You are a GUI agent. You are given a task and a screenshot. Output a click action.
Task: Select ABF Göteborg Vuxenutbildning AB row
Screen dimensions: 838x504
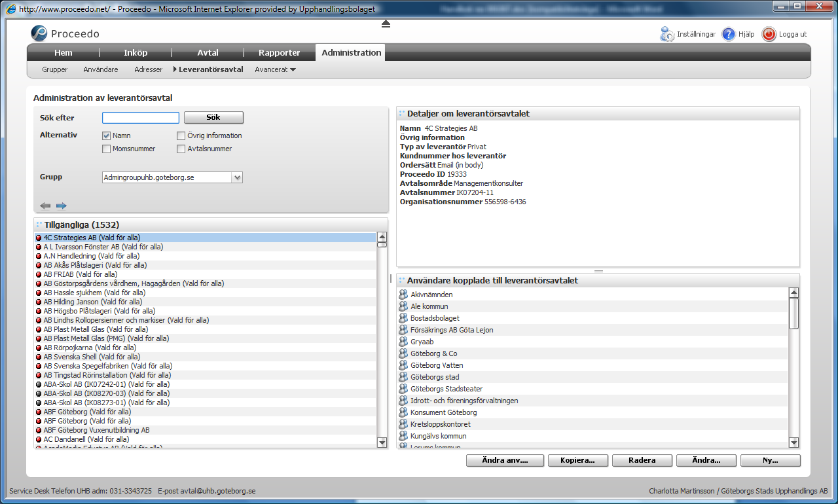click(x=206, y=430)
